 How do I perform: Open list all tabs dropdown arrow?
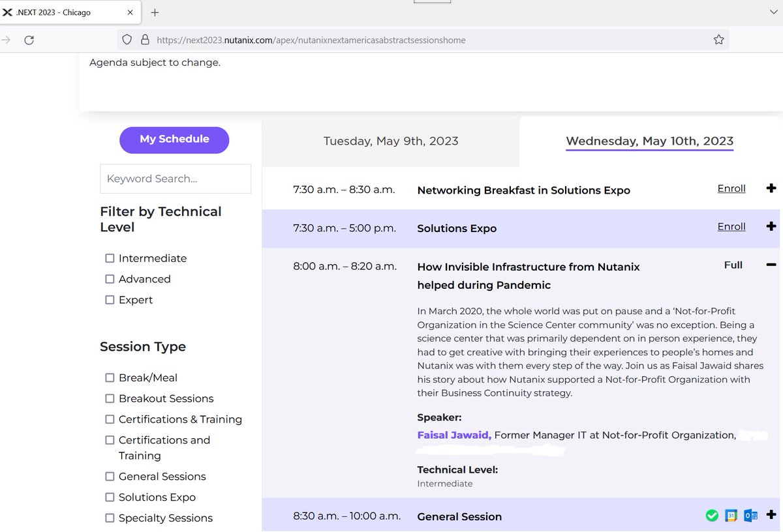774,12
